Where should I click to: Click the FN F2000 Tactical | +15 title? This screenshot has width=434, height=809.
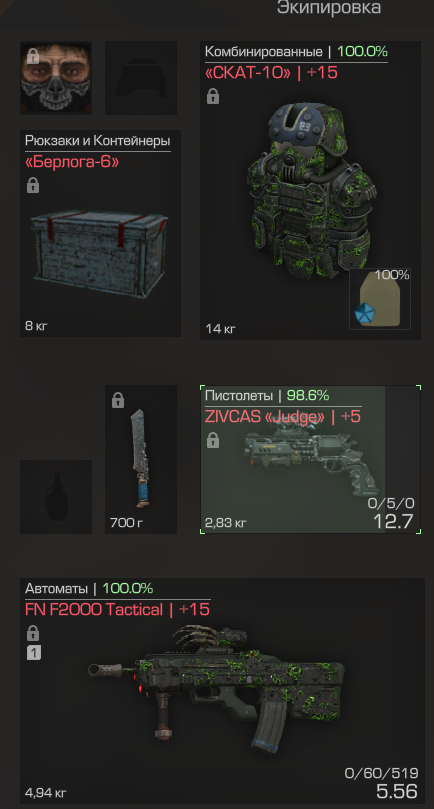click(x=117, y=609)
